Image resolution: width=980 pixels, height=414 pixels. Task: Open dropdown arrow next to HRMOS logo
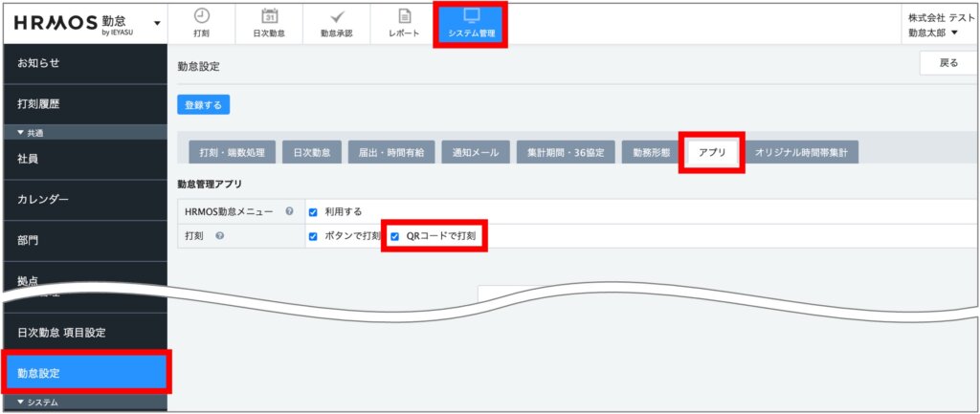pyautogui.click(x=157, y=22)
